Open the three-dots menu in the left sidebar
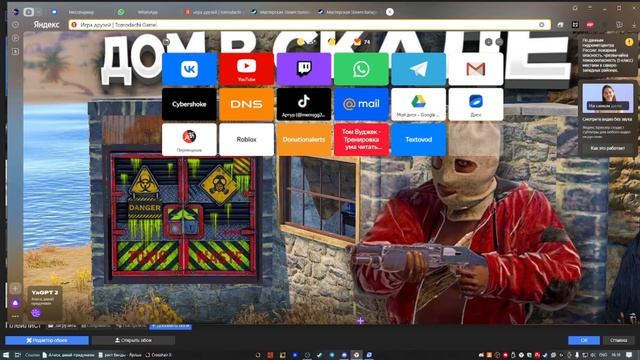 click(15, 316)
